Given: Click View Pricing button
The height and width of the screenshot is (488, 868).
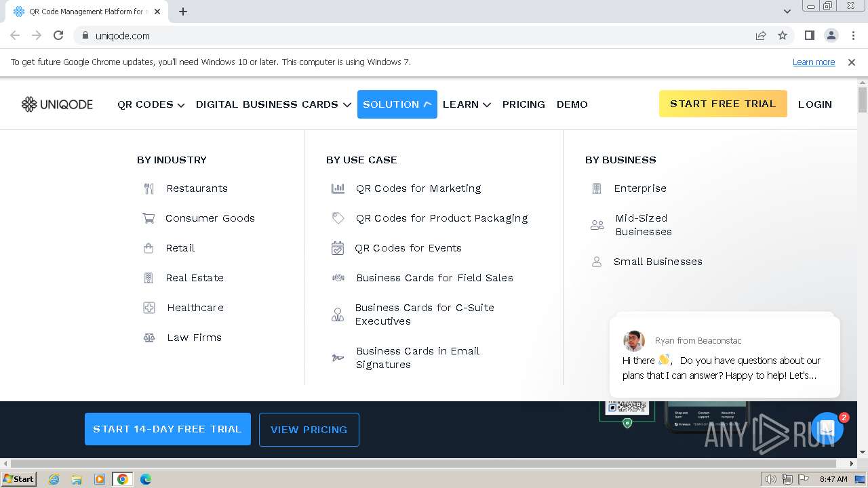Looking at the screenshot, I should click(309, 430).
